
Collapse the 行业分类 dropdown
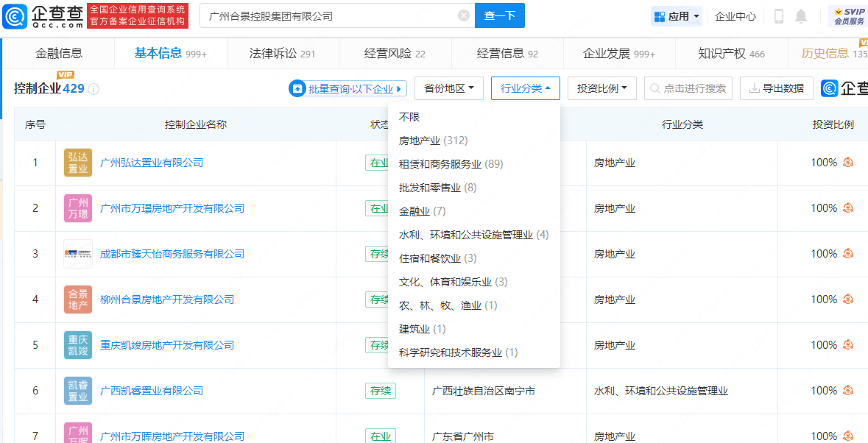coord(525,88)
